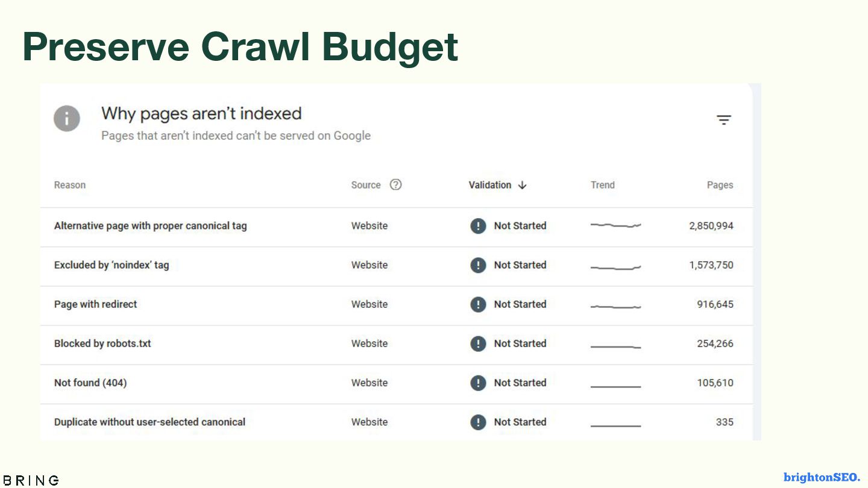Click the gray info icon beside heading
The width and height of the screenshot is (868, 488).
67,119
